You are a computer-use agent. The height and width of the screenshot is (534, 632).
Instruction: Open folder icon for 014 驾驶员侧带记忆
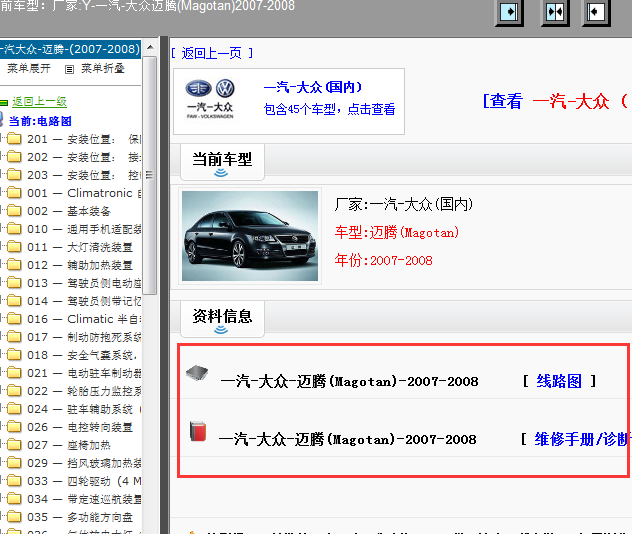tap(14, 301)
